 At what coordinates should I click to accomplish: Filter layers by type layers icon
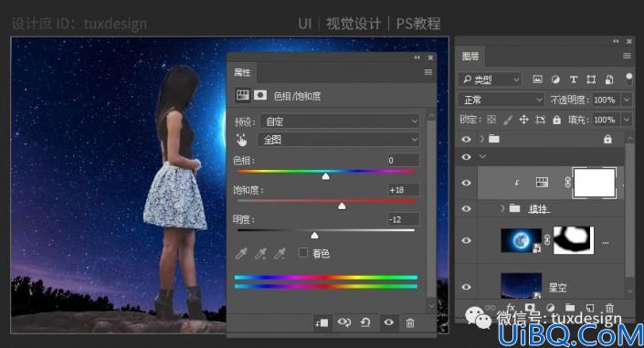pos(574,79)
